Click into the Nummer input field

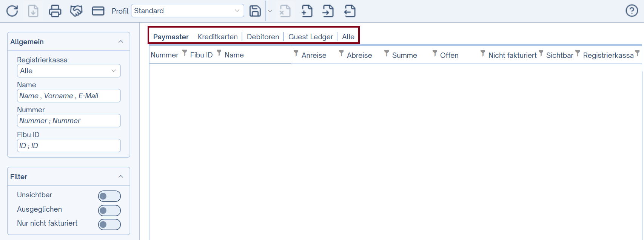point(69,121)
